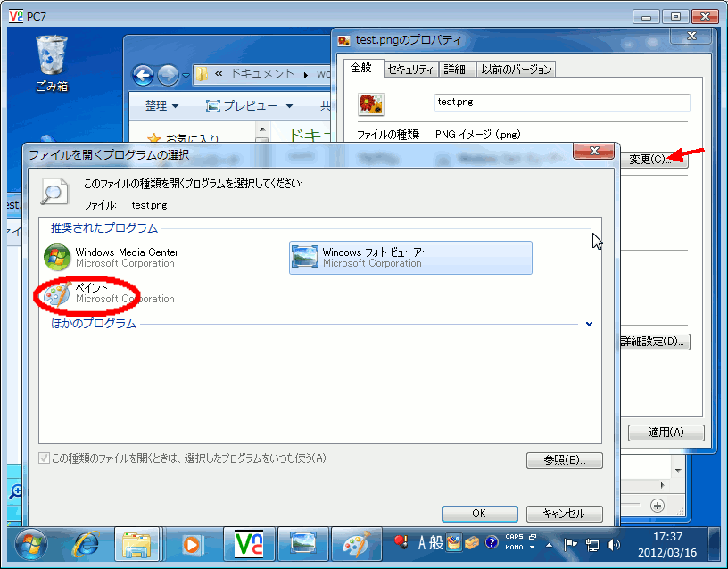
Task: Click the Windows Start orb
Action: pos(31,542)
